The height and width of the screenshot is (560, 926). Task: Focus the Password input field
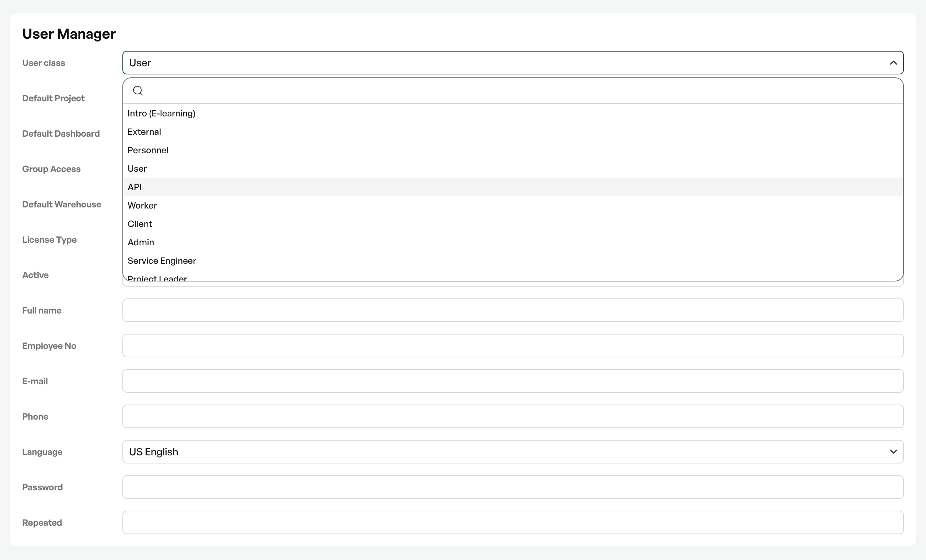pyautogui.click(x=513, y=487)
